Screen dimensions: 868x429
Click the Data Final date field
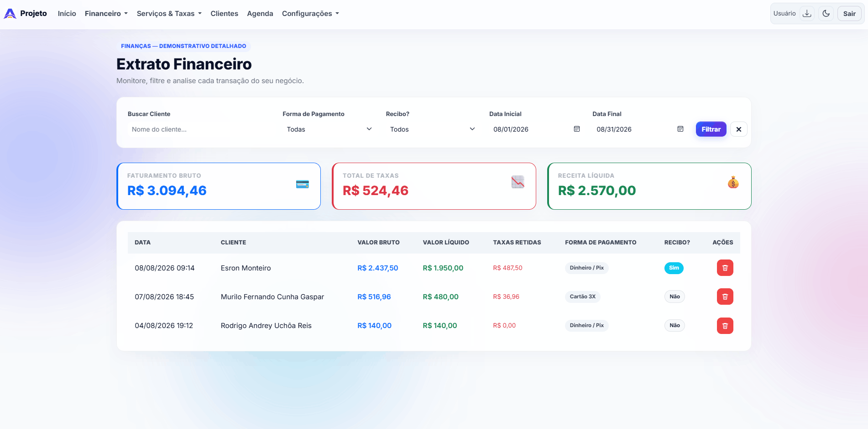[x=639, y=129]
